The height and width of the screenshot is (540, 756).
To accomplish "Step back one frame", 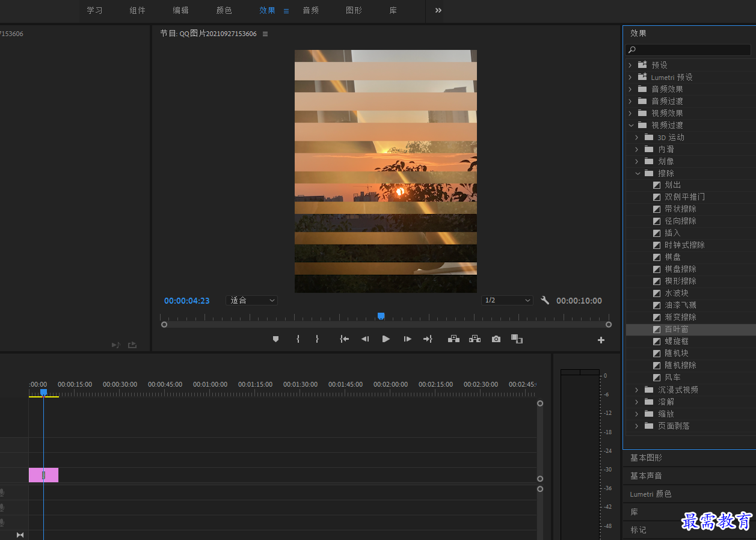I will pyautogui.click(x=364, y=339).
